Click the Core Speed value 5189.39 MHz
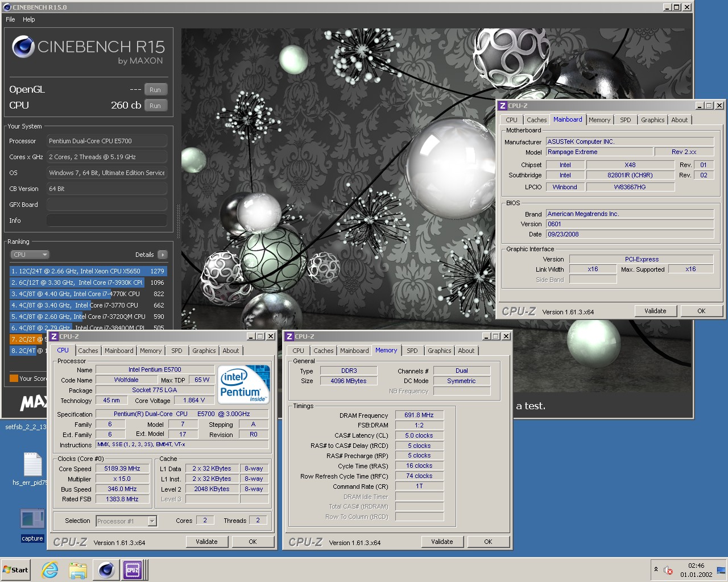 click(x=122, y=469)
